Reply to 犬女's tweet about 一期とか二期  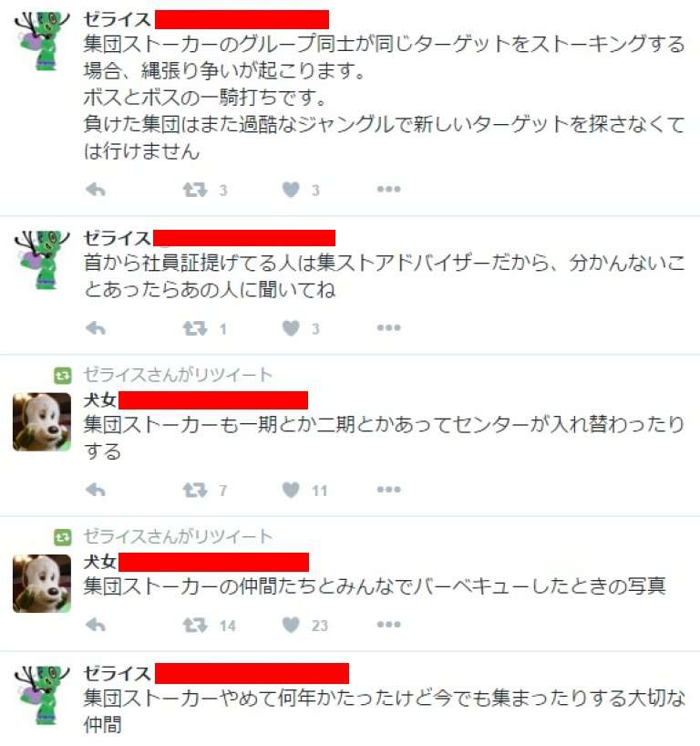96,490
